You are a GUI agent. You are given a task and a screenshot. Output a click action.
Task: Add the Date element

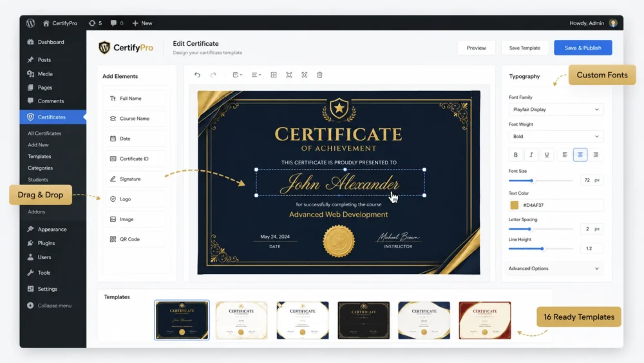pos(136,139)
